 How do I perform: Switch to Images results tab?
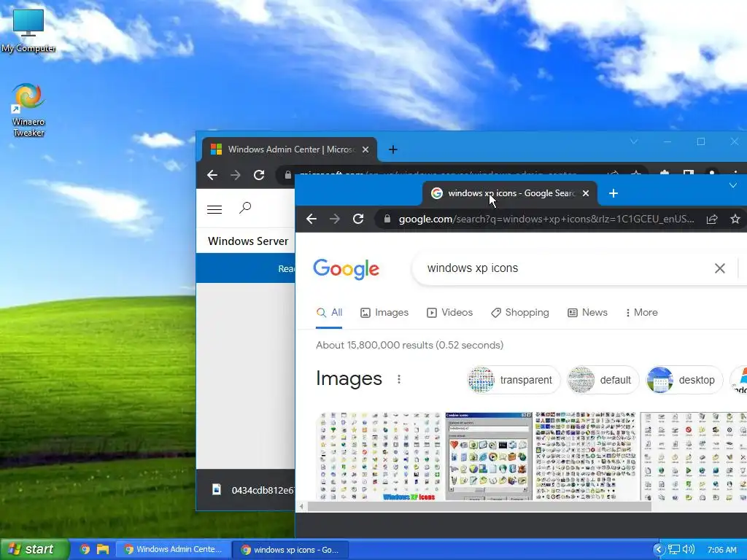point(384,313)
